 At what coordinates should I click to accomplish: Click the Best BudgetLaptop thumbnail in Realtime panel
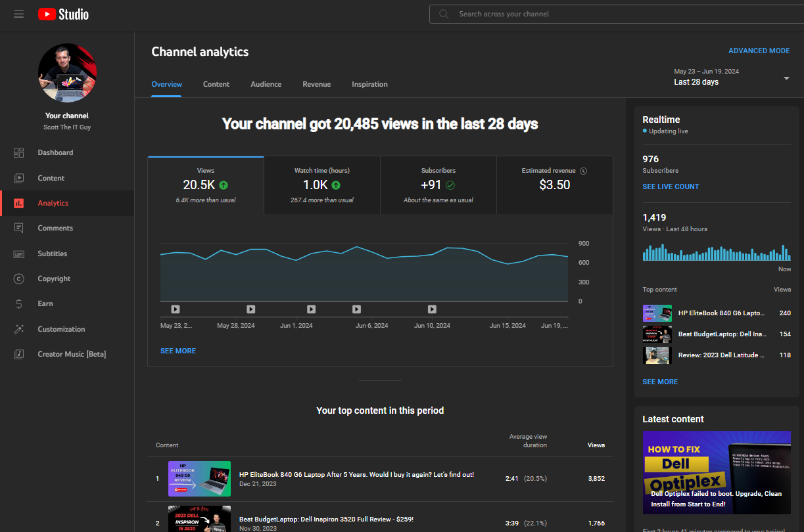coord(657,334)
